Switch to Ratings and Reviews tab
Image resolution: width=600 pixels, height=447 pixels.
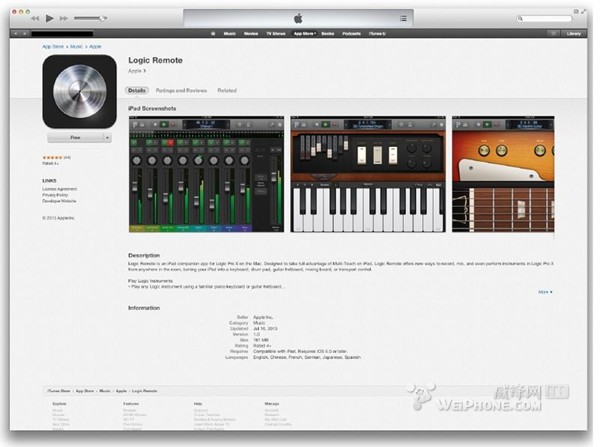pos(181,90)
